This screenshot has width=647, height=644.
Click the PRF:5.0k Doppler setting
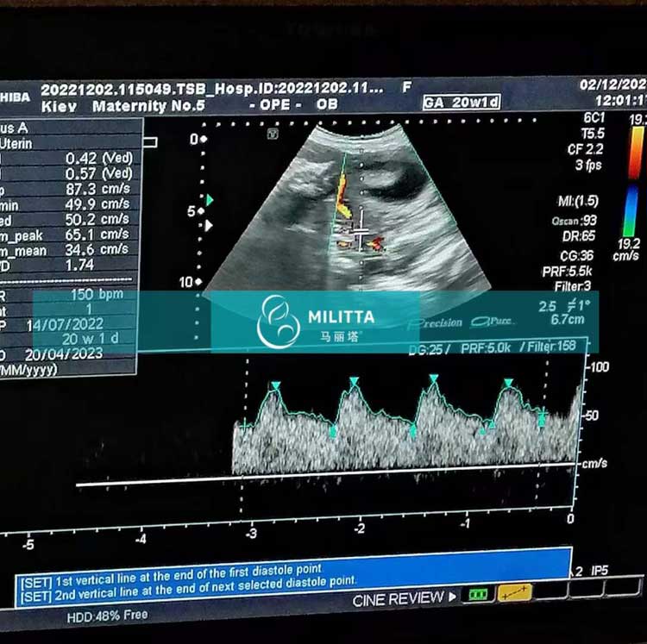486,348
